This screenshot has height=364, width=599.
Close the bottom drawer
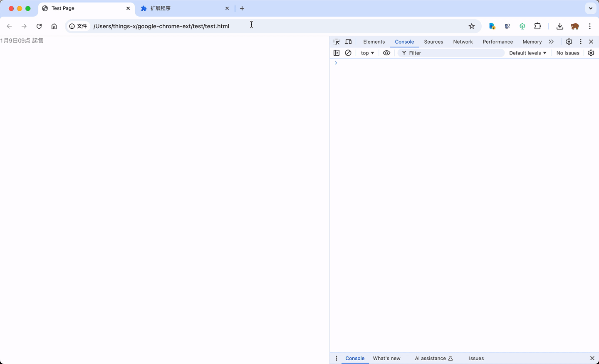click(x=592, y=358)
